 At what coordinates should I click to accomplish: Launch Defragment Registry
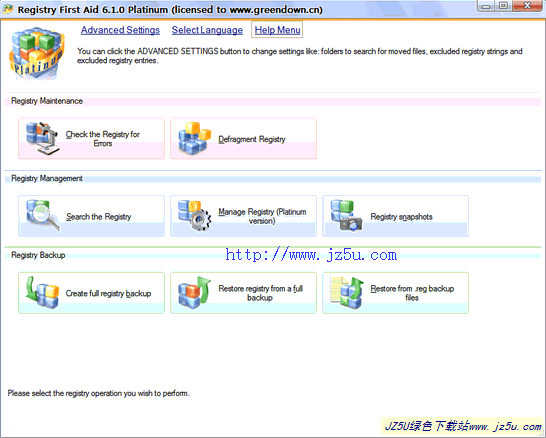click(243, 139)
